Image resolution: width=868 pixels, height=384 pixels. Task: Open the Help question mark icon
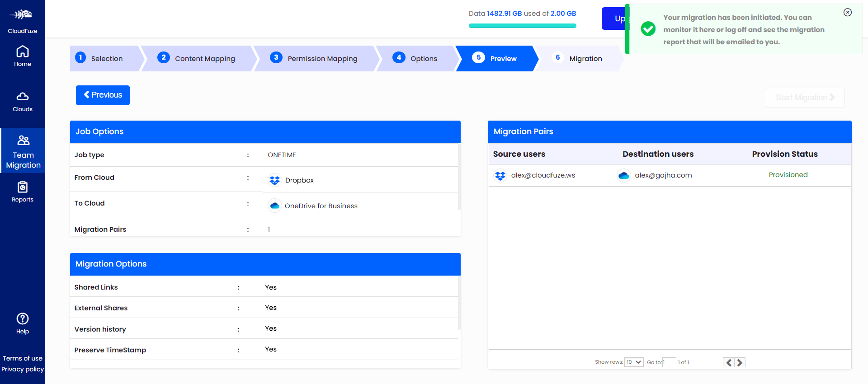(23, 319)
